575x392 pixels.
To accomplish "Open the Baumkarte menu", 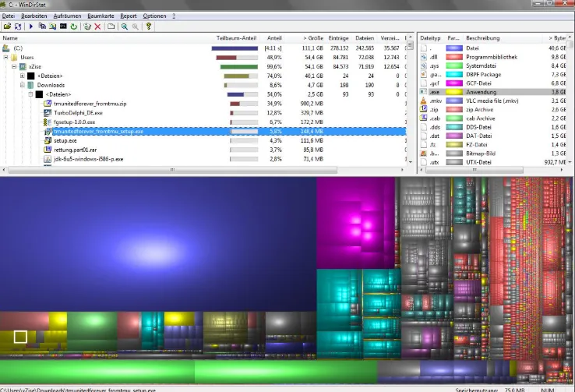I will click(x=101, y=16).
